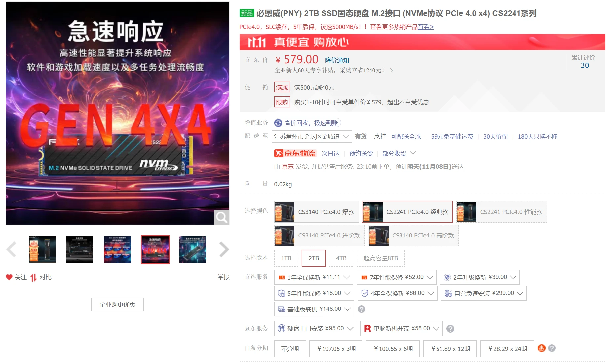Viewport: 609px width, 364px height.
Task: Open selected thumbnail 急速响应 GEN 4X4
Action: tap(155, 249)
